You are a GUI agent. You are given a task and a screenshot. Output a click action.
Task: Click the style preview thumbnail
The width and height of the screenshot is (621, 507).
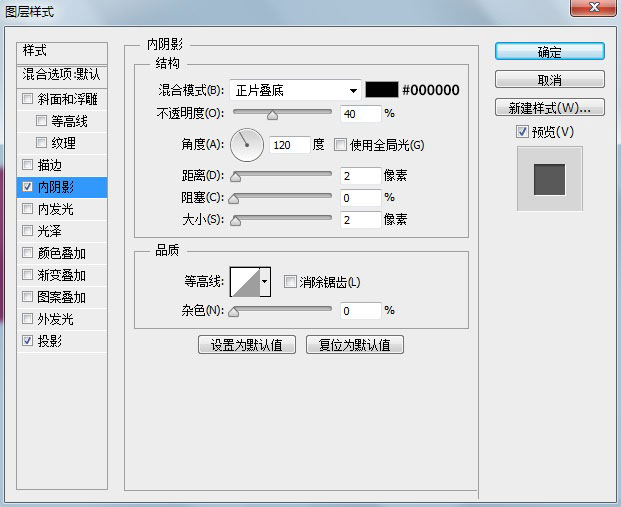coord(549,179)
